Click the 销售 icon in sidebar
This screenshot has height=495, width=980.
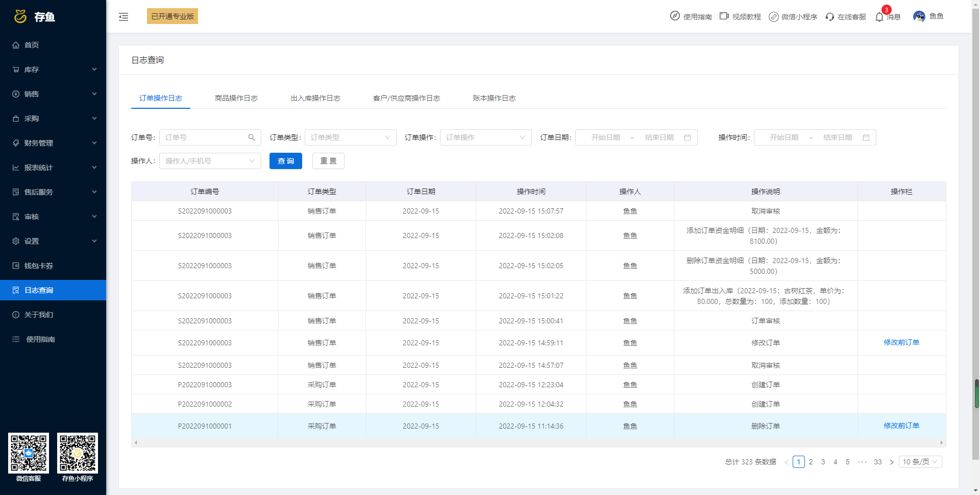pos(16,94)
